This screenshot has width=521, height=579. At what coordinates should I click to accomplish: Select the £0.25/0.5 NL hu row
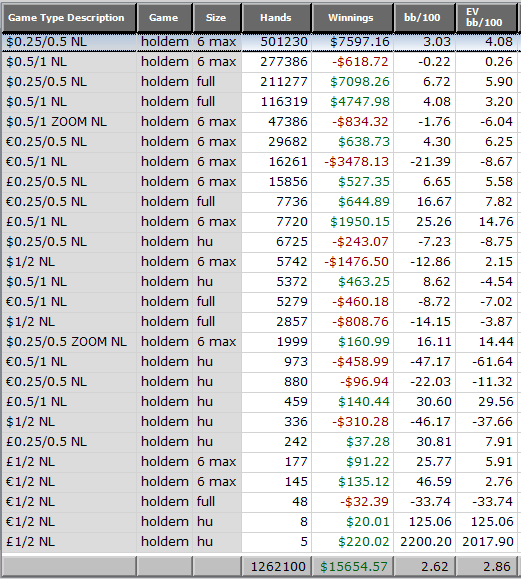tap(260, 442)
